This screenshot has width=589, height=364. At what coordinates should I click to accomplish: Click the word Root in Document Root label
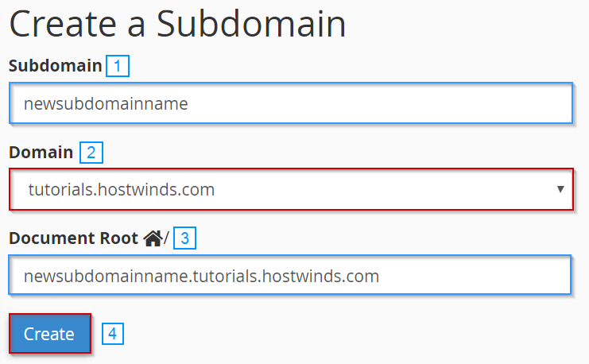(x=118, y=238)
